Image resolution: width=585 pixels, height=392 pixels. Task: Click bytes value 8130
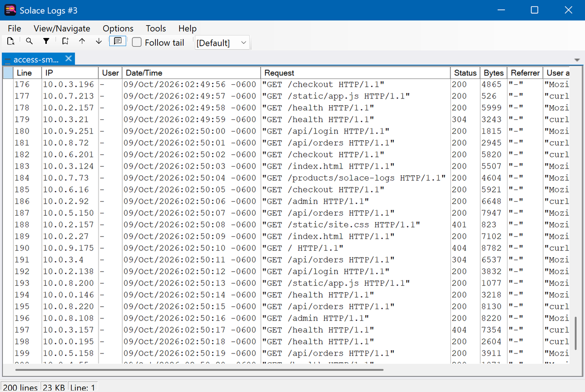(x=491, y=306)
